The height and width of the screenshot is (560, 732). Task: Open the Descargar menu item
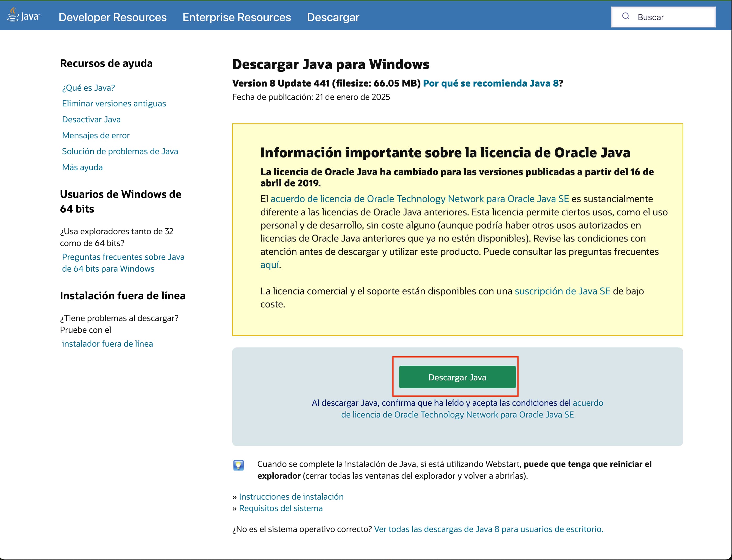[x=333, y=17]
